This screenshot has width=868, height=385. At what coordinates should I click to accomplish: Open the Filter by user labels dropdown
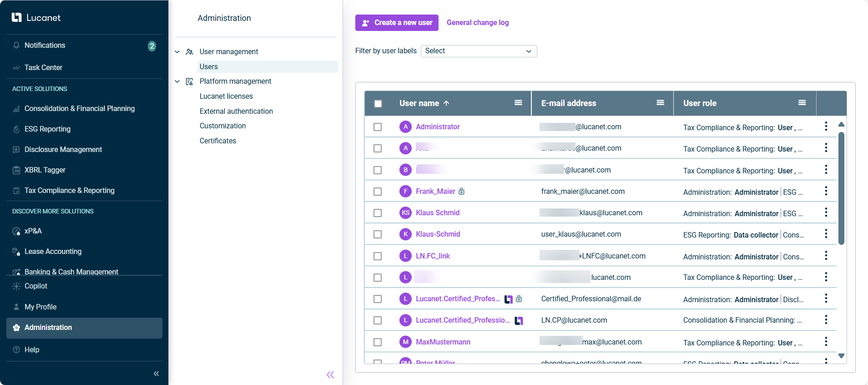(479, 51)
